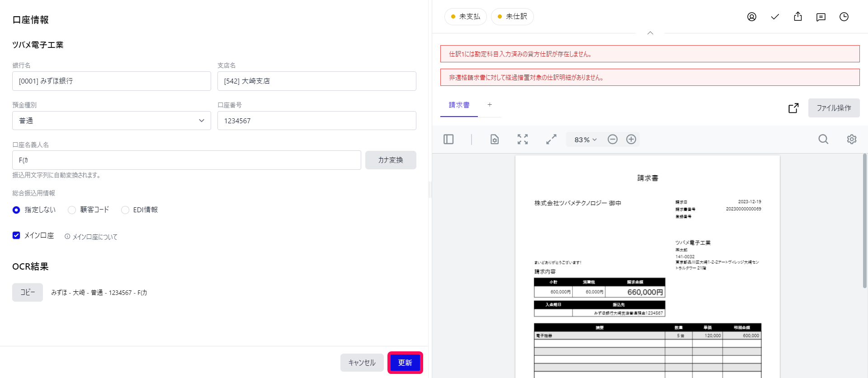This screenshot has width=868, height=378.
Task: Click the 更新 button
Action: point(405,363)
